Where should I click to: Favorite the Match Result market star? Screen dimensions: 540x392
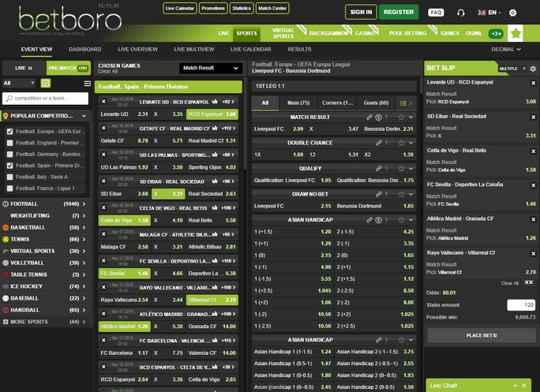(x=401, y=117)
